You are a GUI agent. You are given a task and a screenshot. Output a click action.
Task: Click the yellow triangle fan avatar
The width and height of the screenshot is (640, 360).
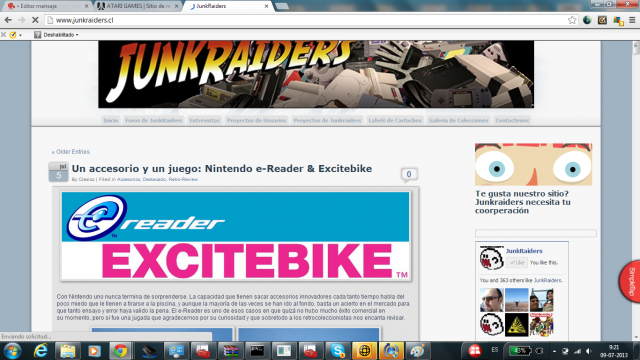tap(517, 325)
